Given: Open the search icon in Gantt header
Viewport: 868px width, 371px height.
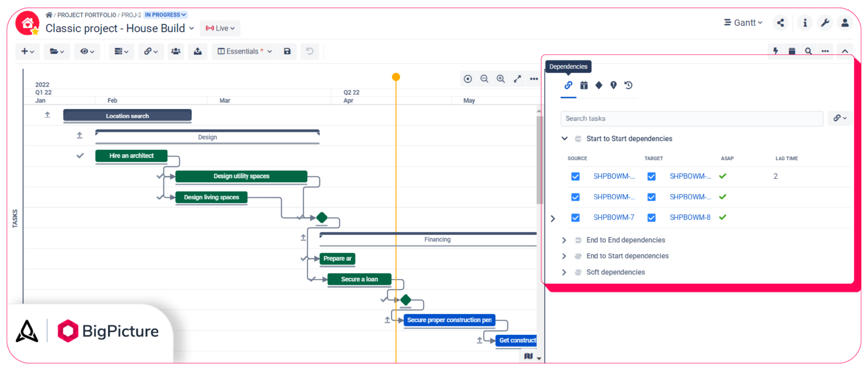Looking at the screenshot, I should pos(808,50).
